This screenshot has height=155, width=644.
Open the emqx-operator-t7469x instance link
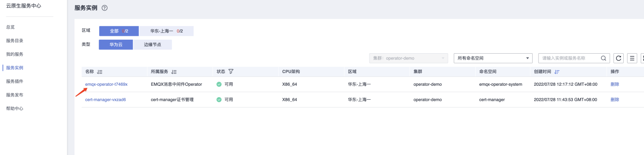tap(106, 84)
